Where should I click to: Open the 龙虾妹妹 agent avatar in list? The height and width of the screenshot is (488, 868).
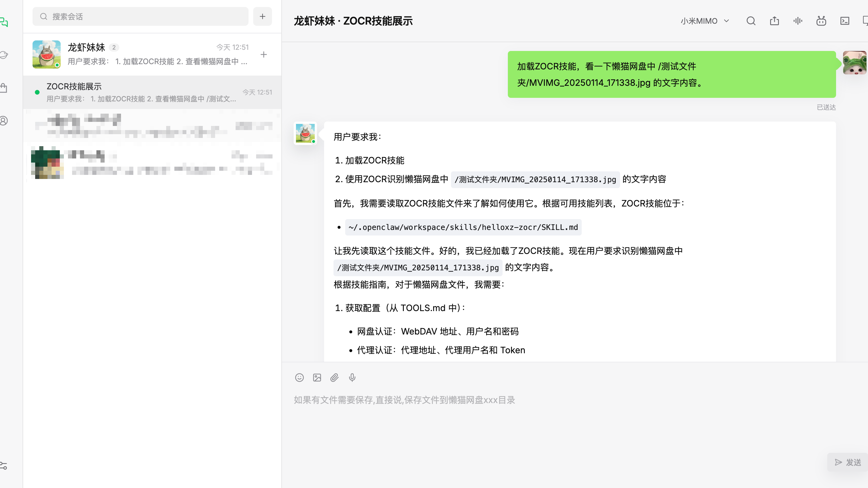click(x=47, y=54)
